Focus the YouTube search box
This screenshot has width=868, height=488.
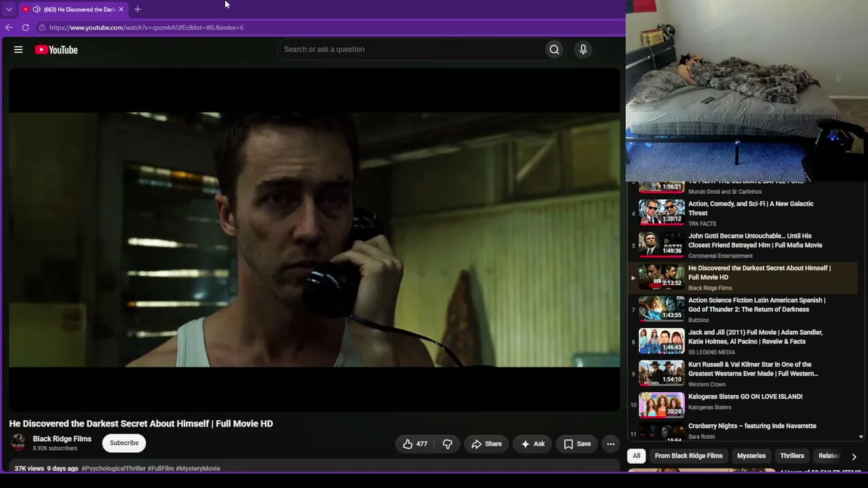click(412, 49)
